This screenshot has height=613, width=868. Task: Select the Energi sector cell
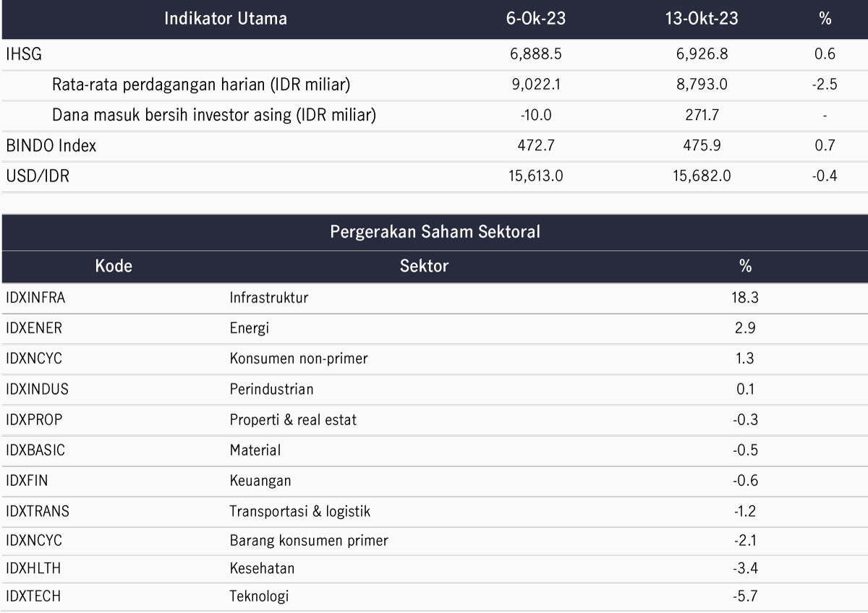tap(249, 328)
